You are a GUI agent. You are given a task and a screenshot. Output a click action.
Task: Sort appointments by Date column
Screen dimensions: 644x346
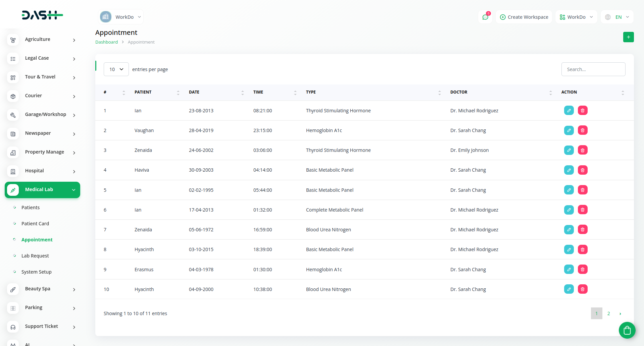pos(194,92)
